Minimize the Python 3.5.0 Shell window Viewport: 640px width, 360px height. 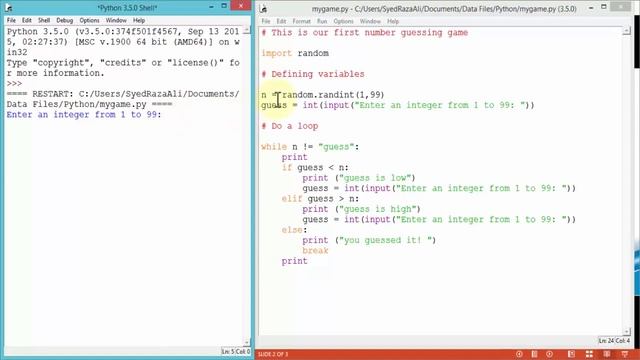pos(211,7)
